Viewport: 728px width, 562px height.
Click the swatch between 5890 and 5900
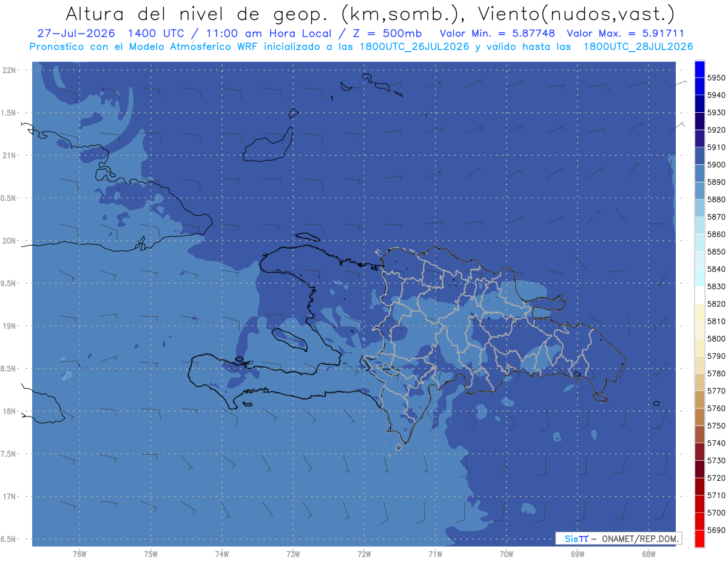click(x=699, y=173)
